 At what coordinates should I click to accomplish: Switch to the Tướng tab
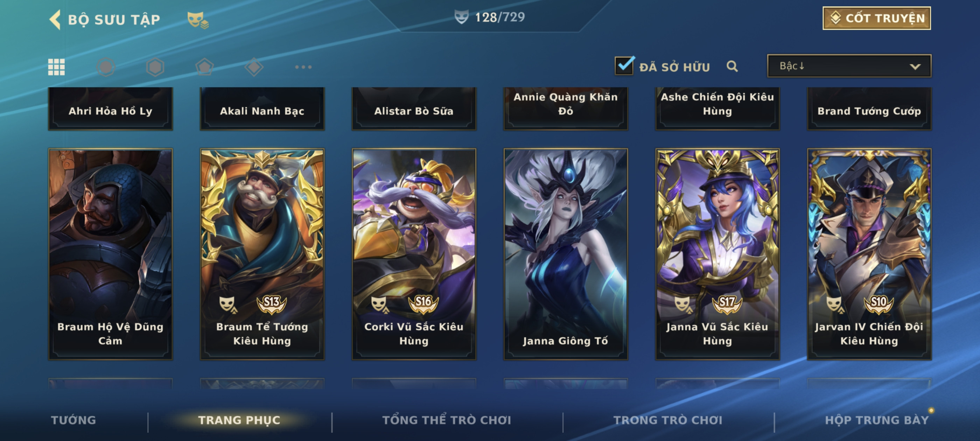[73, 420]
